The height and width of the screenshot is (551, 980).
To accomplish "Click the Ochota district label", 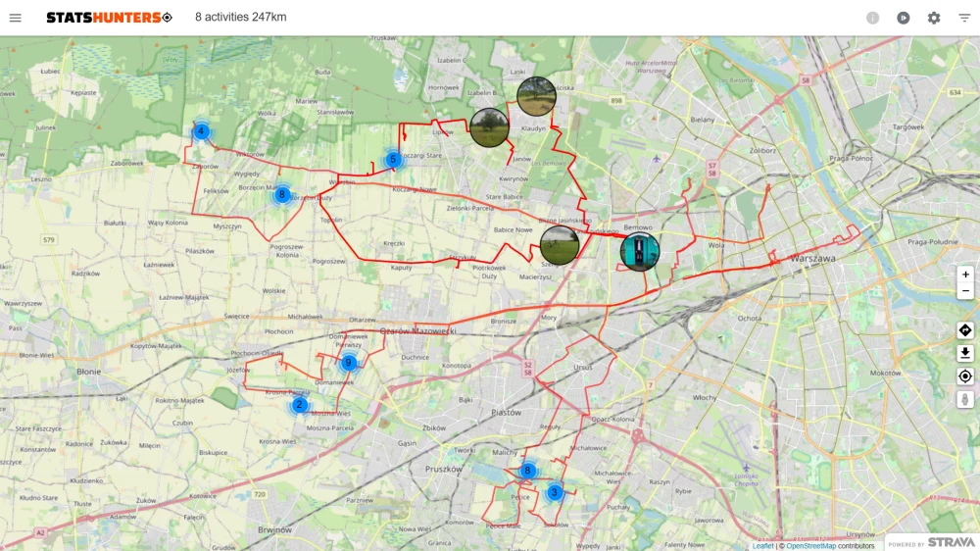I will 750,319.
